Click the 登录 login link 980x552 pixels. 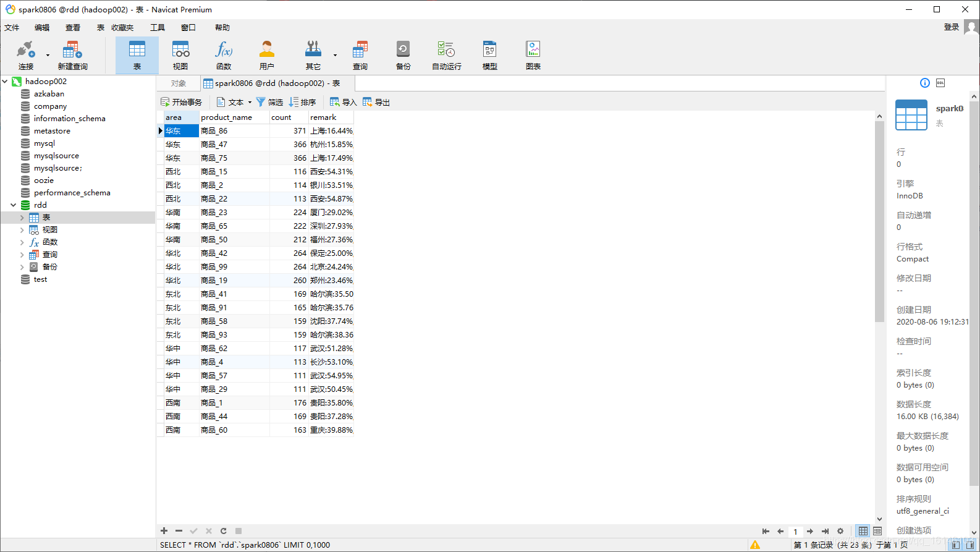point(952,27)
